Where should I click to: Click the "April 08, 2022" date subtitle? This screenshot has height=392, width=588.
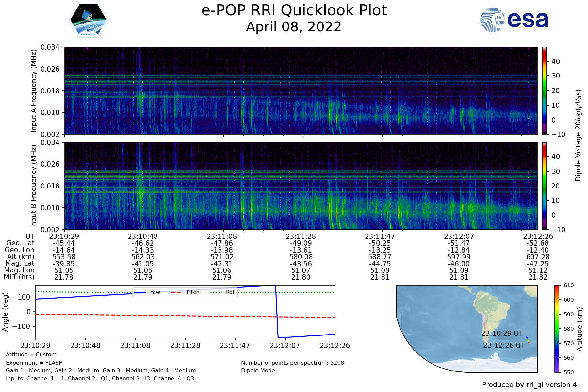(294, 27)
